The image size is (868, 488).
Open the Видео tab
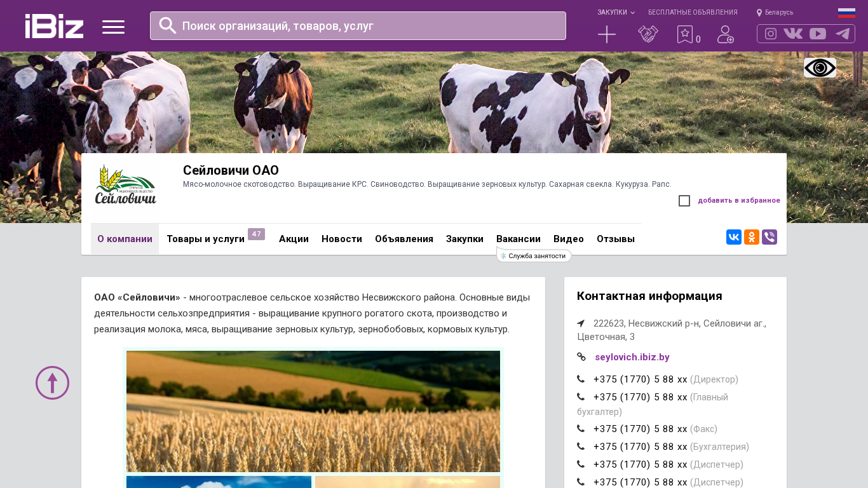(569, 239)
